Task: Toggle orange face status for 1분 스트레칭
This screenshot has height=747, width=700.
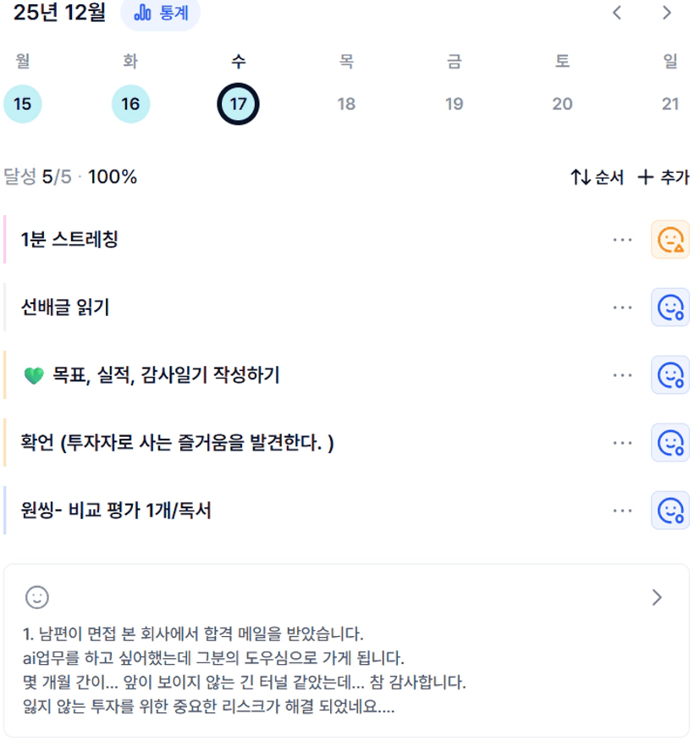Action: coord(670,240)
